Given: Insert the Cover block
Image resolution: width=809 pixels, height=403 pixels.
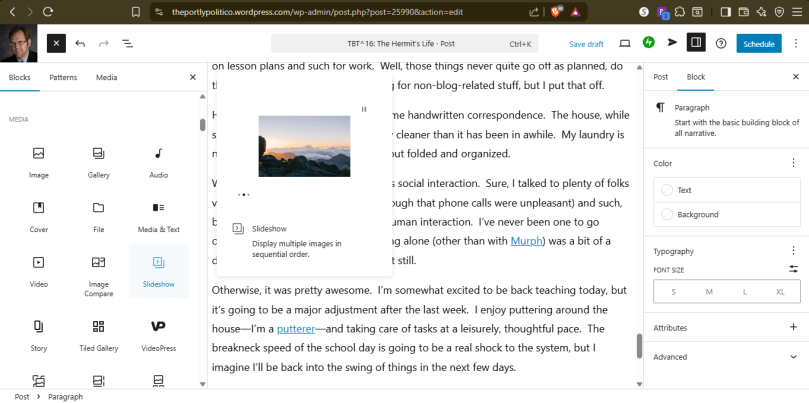Looking at the screenshot, I should (x=38, y=214).
